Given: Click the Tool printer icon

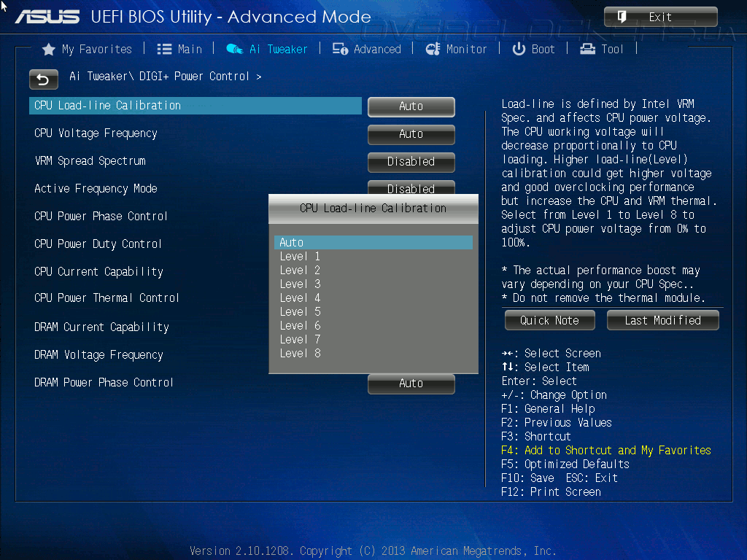Looking at the screenshot, I should point(587,49).
